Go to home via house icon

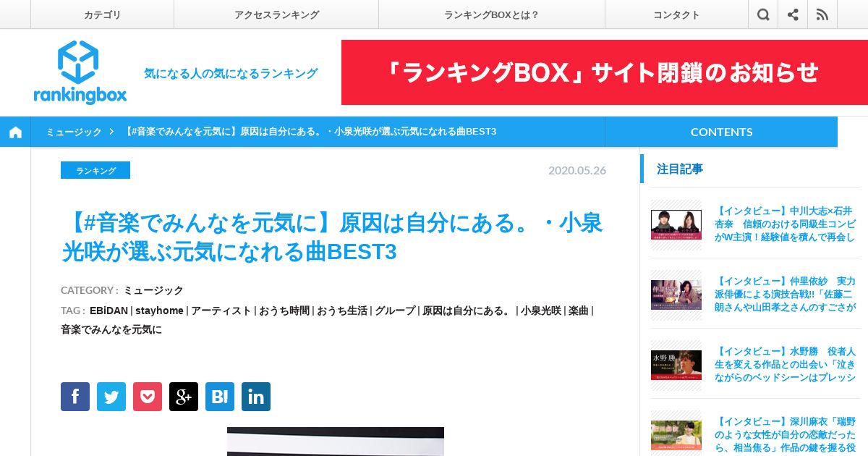click(x=15, y=132)
